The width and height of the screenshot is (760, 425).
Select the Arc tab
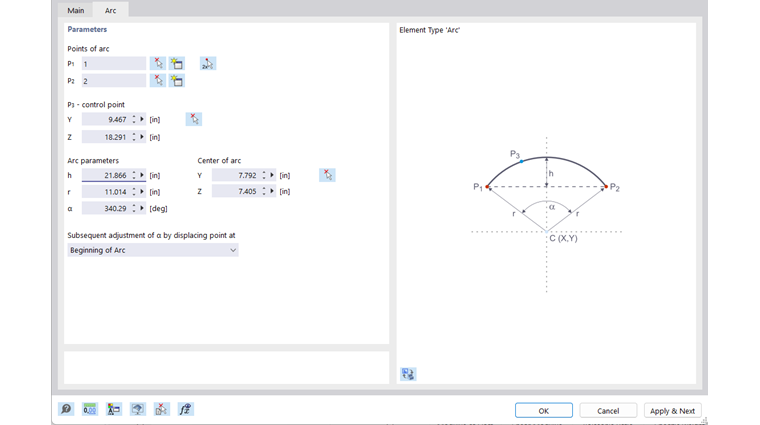coord(111,10)
